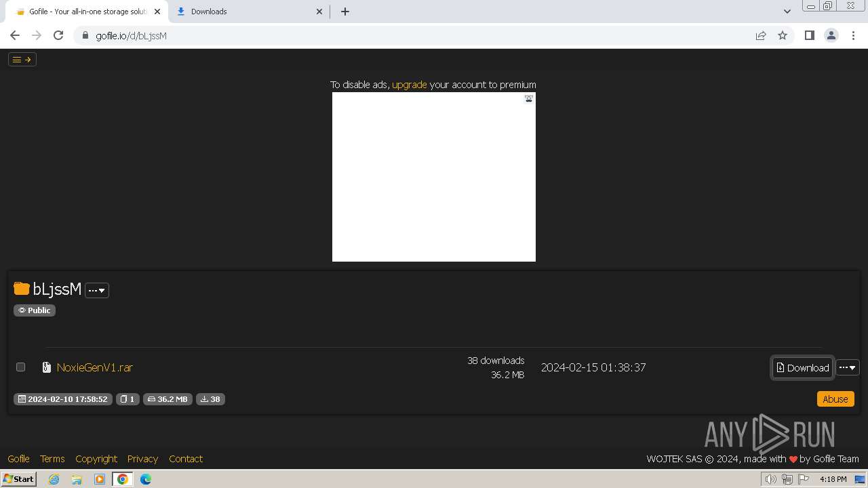Open File Explorer from taskbar
The height and width of the screenshot is (488, 868).
click(x=77, y=479)
